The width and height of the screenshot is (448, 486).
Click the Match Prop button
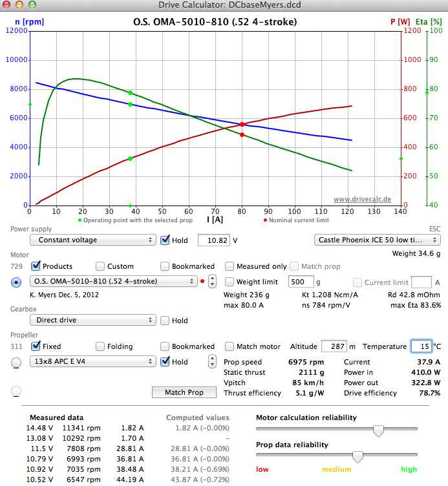[184, 392]
